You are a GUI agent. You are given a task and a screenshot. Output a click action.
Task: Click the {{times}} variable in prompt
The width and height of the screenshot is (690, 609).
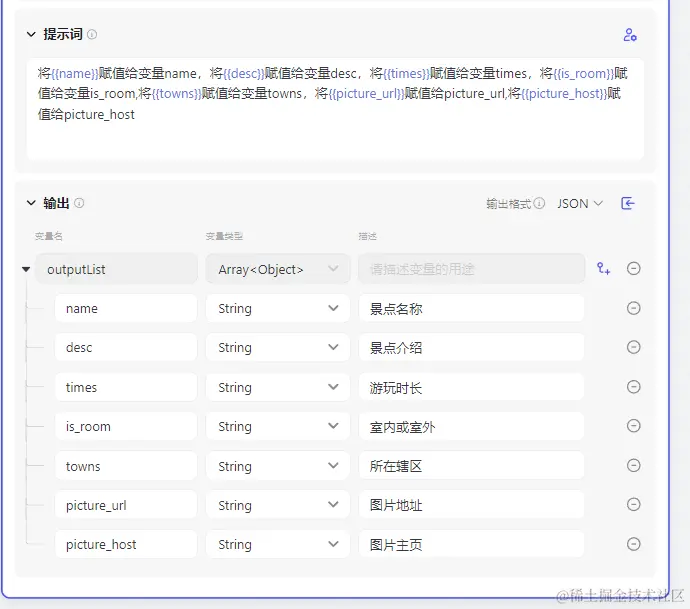point(406,73)
